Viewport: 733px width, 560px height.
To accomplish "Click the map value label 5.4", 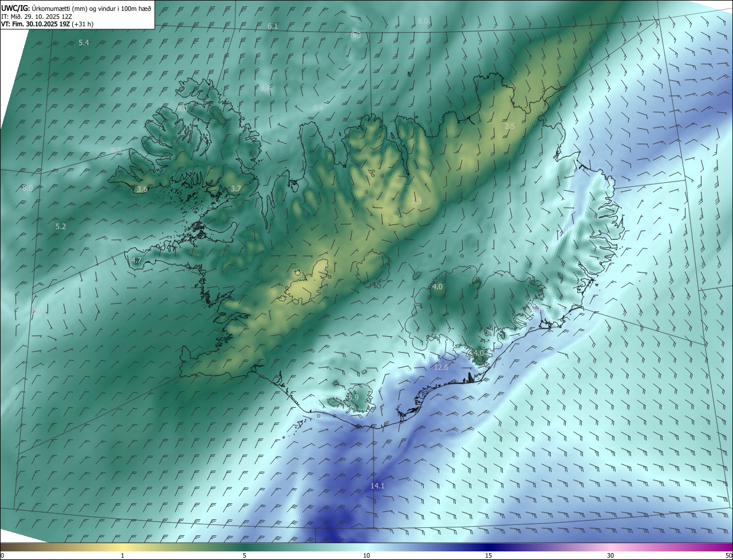I will 84,43.
